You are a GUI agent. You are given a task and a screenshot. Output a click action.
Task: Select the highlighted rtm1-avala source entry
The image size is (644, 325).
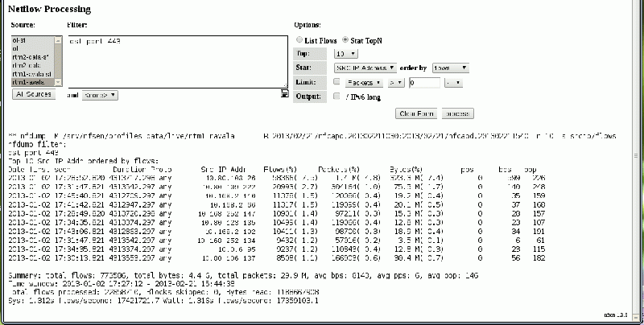click(x=32, y=82)
